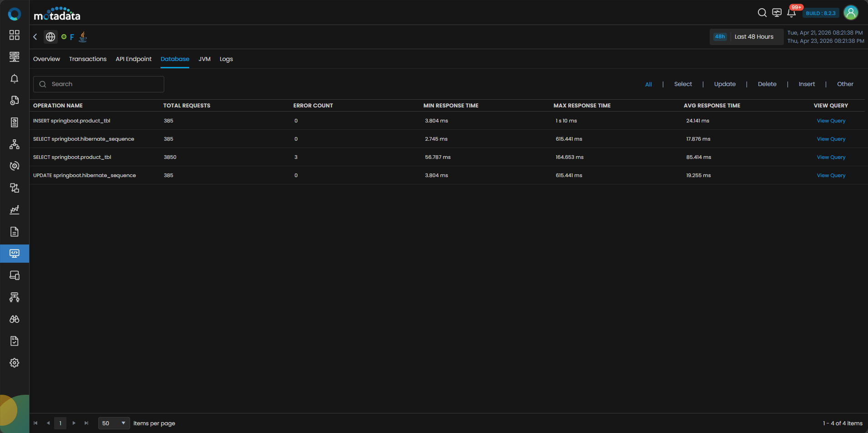Image resolution: width=868 pixels, height=433 pixels.
Task: Open notifications bell with 99+ badge
Action: click(792, 13)
